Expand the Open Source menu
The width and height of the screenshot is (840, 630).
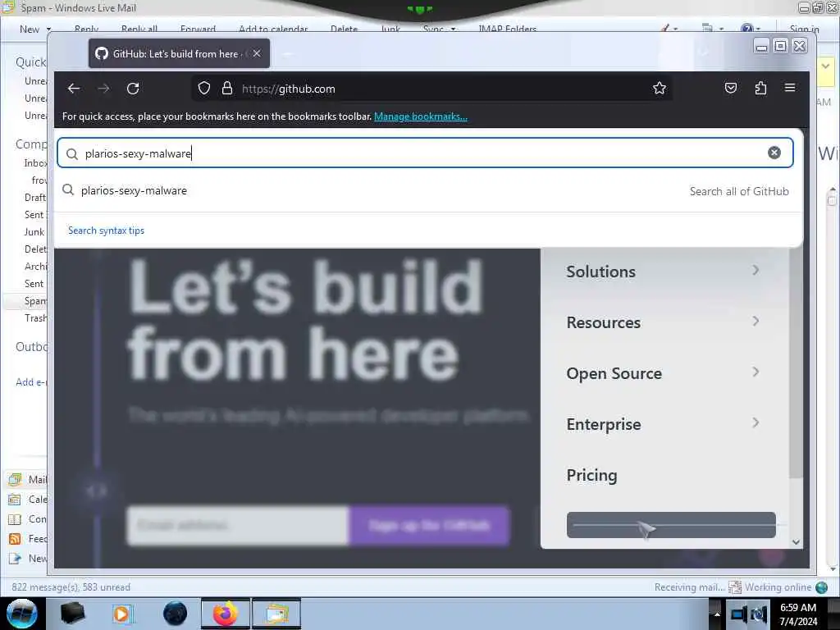point(663,373)
